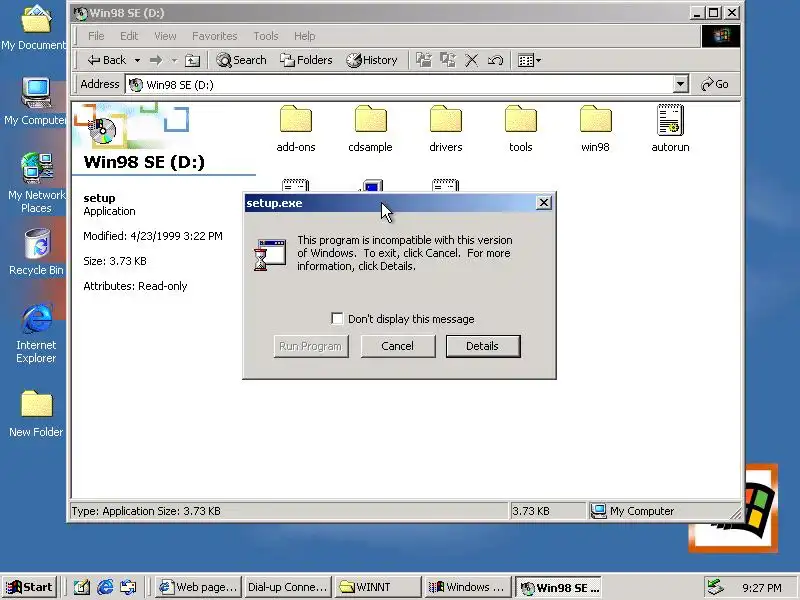Open the History pane
This screenshot has height=600, width=800.
pyautogui.click(x=371, y=60)
